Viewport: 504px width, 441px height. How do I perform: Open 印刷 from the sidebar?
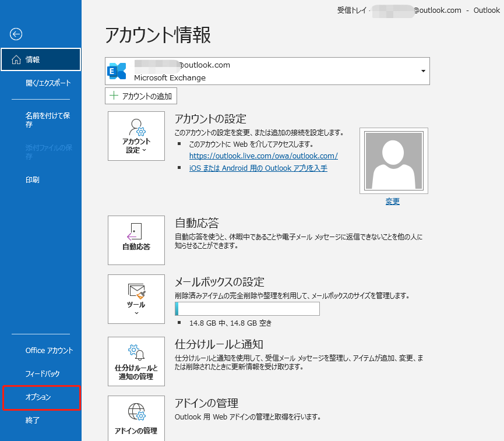tap(33, 180)
